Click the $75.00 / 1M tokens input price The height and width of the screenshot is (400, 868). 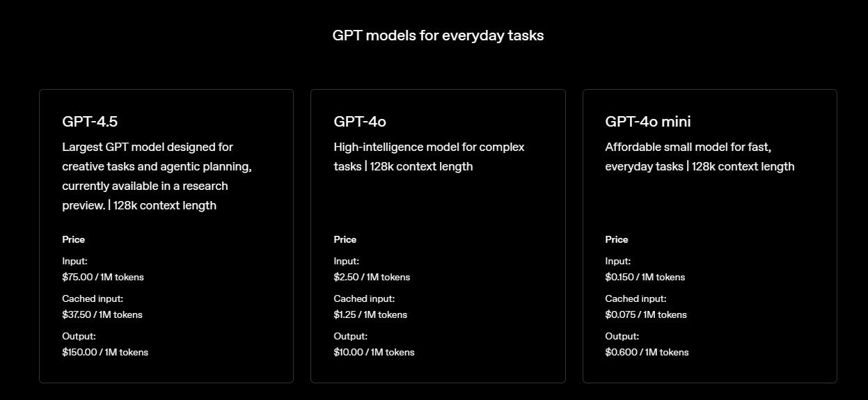point(103,277)
